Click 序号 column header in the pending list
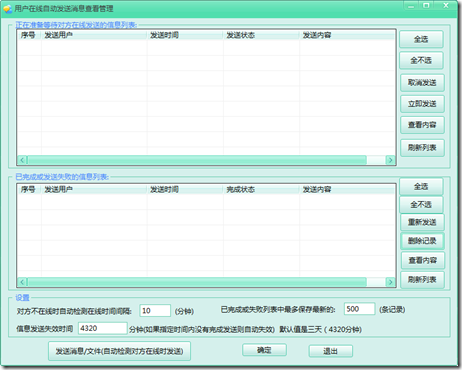The height and width of the screenshot is (370, 462). tap(29, 35)
